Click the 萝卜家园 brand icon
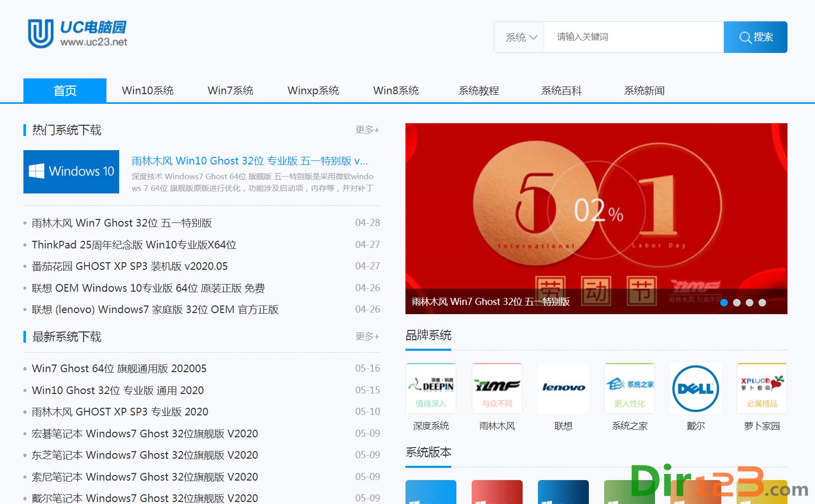815x504 pixels. click(x=762, y=388)
